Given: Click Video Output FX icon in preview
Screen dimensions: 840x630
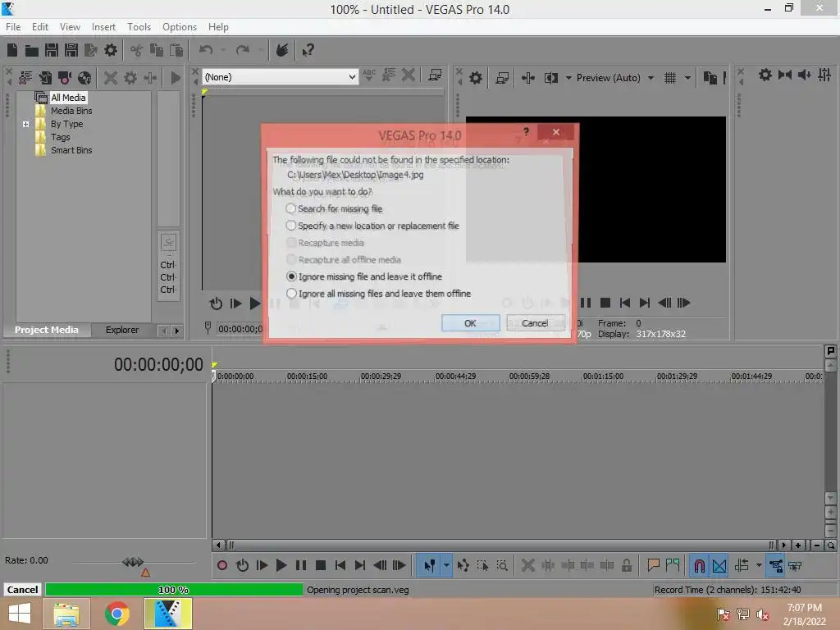Looking at the screenshot, I should tap(528, 78).
